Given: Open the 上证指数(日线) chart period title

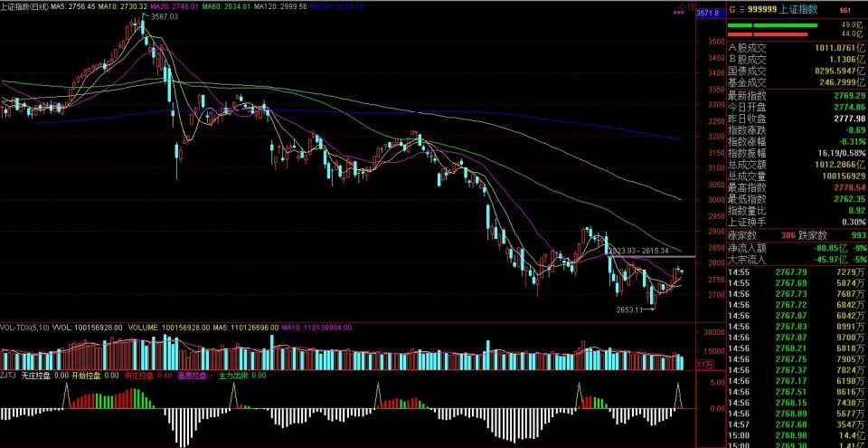Looking at the screenshot, I should (x=24, y=6).
